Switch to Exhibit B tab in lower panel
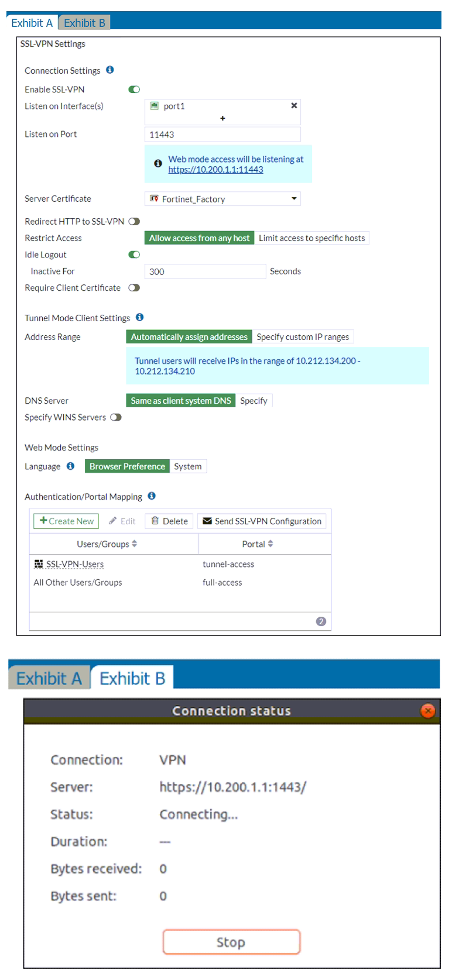The image size is (452, 980). pyautogui.click(x=132, y=678)
